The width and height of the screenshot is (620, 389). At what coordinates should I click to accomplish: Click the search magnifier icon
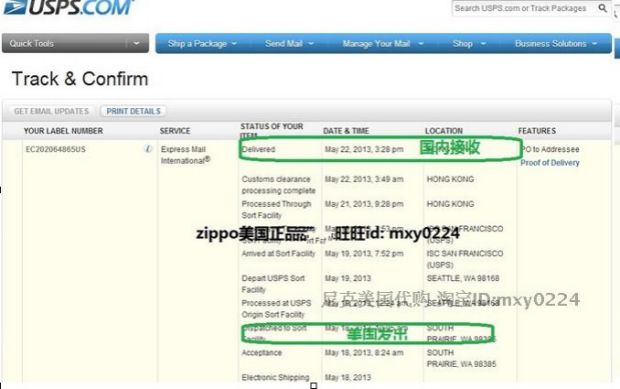602,8
